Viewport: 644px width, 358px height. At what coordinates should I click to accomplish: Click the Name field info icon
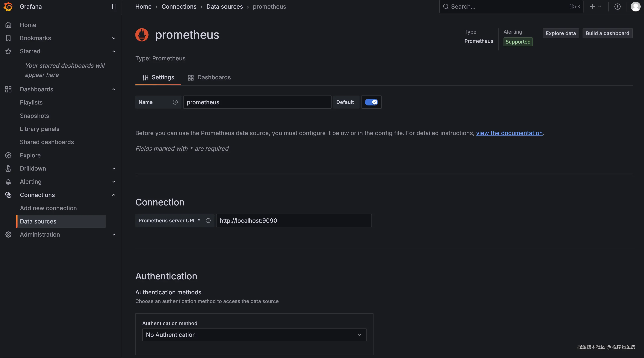[175, 102]
